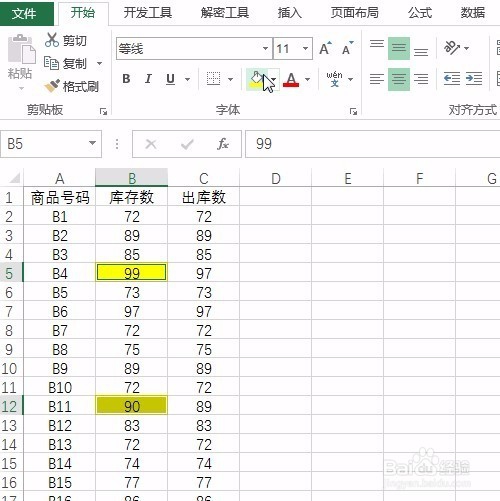Increase indent using the right-arrow indent icon
The width and height of the screenshot is (500, 501).
coord(474,79)
